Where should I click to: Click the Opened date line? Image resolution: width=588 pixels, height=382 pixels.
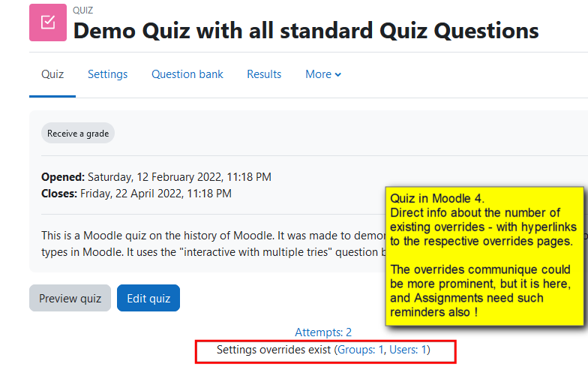(156, 177)
